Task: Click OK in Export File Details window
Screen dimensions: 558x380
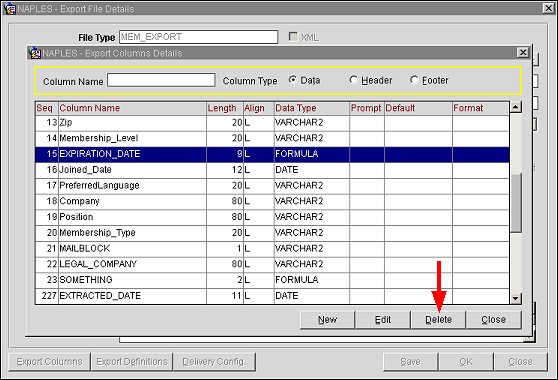Action: [466, 361]
